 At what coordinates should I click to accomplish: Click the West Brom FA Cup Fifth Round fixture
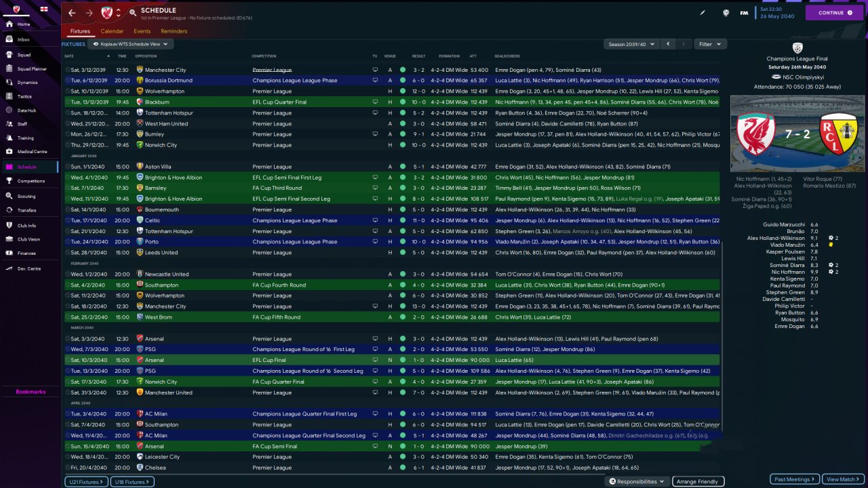pos(392,317)
